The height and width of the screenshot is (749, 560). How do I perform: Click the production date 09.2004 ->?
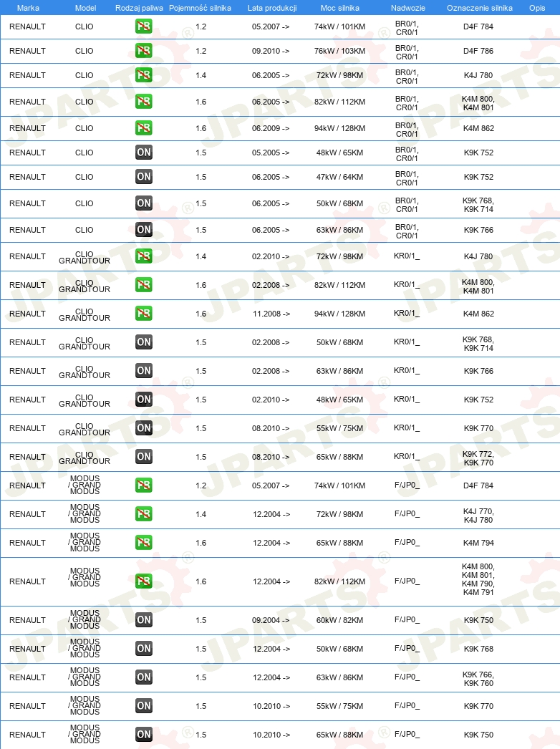click(271, 620)
